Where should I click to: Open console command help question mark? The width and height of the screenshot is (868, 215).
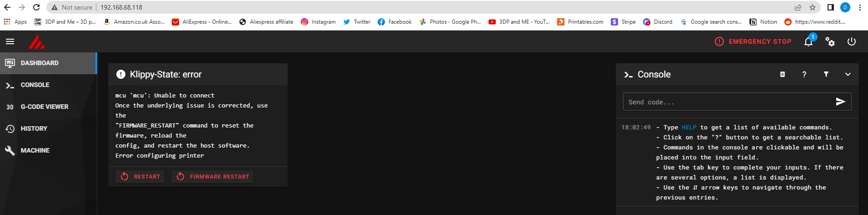tap(804, 74)
